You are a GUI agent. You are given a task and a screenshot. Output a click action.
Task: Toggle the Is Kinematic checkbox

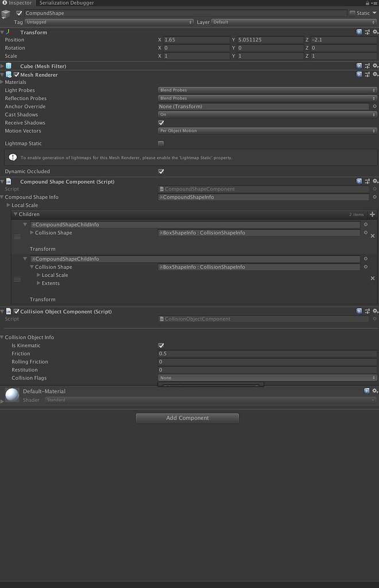click(x=161, y=345)
